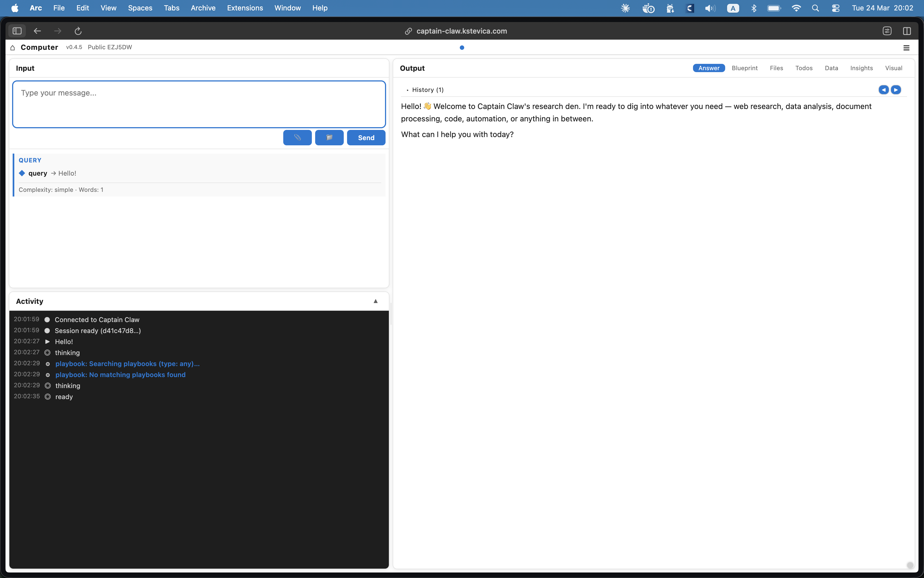
Task: Attach a file using the paperclip button
Action: (x=298, y=138)
